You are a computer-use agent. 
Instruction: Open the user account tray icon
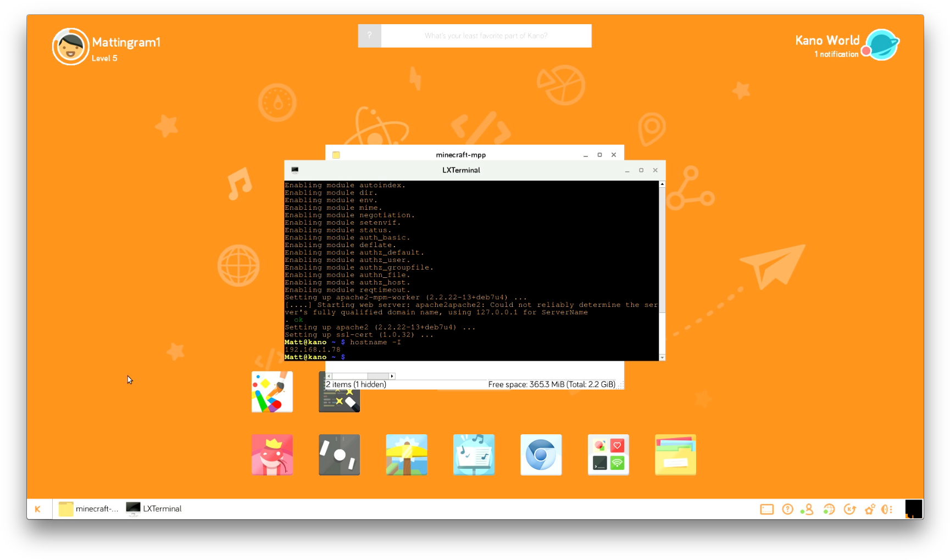(x=807, y=509)
